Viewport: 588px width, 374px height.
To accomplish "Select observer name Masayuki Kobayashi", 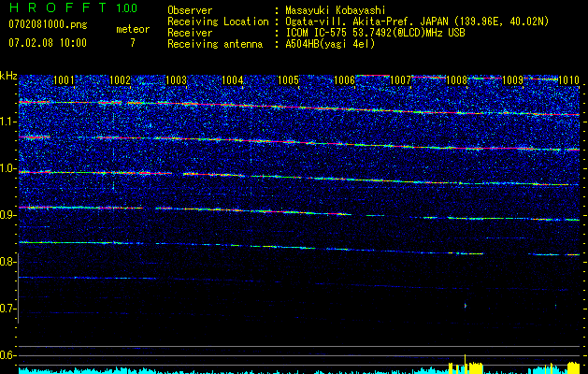I will coord(337,9).
